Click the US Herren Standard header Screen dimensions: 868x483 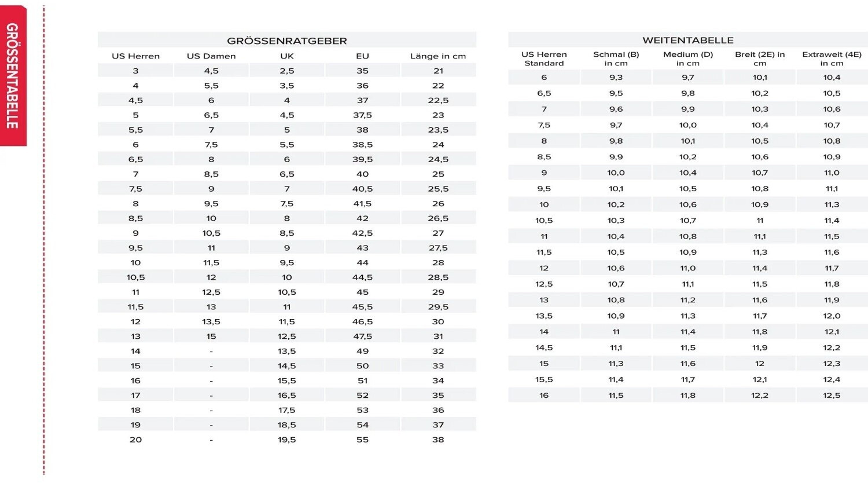click(544, 58)
